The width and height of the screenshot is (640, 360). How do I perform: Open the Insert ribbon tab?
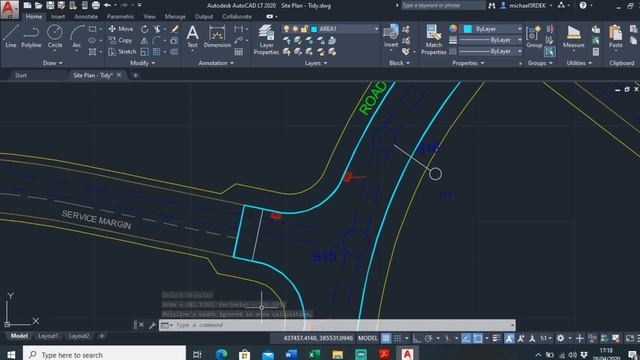[x=58, y=16]
